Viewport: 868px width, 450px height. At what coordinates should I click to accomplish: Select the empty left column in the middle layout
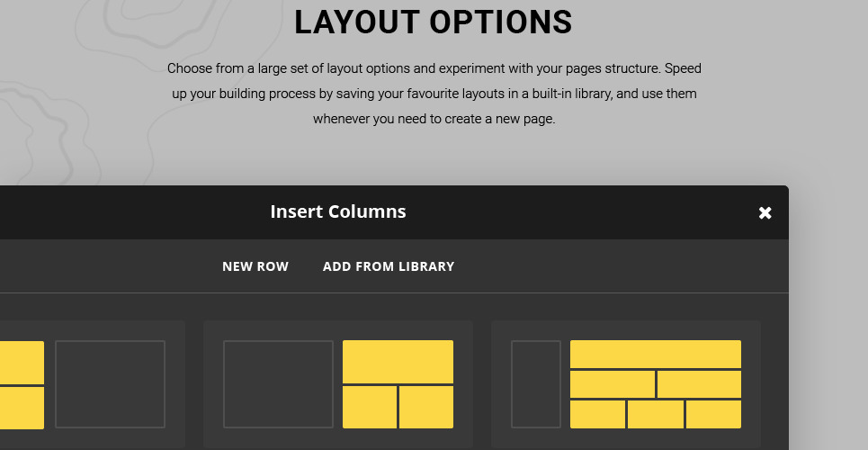coord(278,384)
